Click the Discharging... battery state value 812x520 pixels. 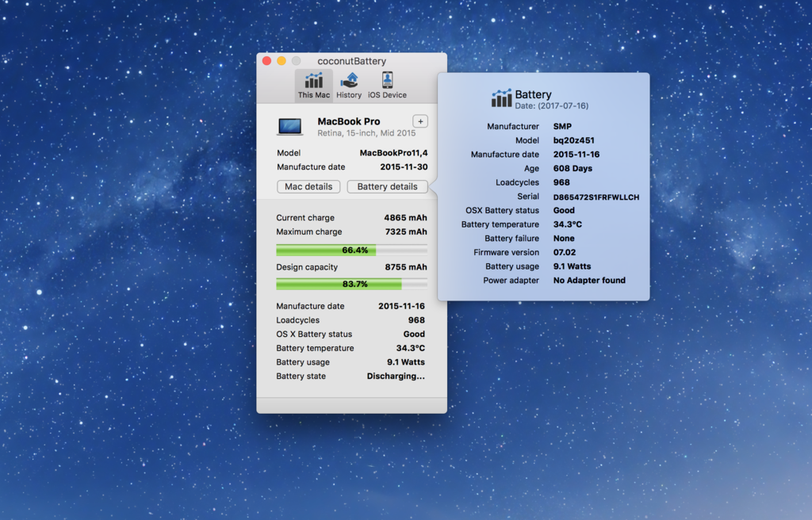point(396,376)
